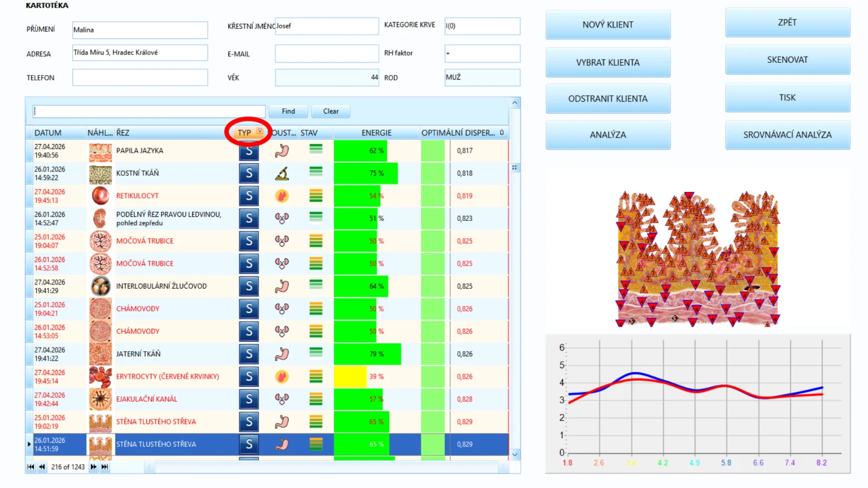Go to next record navigation button
This screenshot has height=488, width=868.
94,467
